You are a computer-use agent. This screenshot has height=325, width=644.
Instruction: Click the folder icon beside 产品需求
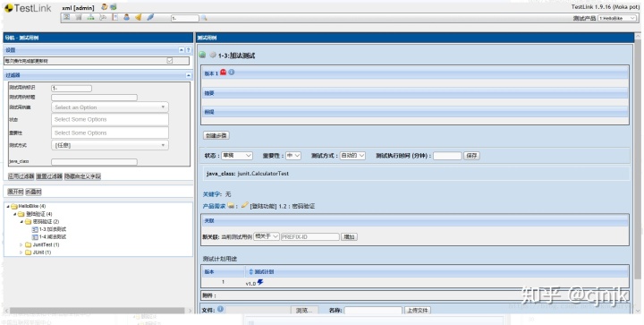point(232,205)
